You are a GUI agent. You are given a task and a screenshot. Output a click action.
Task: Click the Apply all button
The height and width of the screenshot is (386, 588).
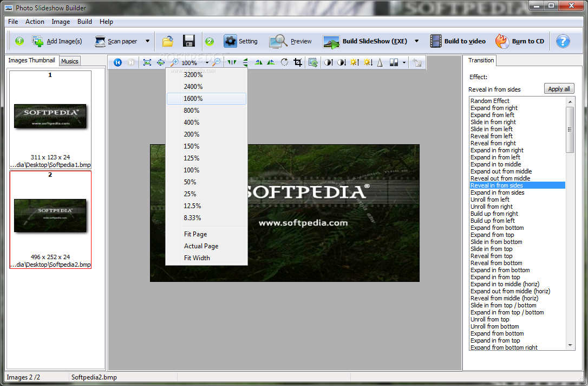(559, 89)
